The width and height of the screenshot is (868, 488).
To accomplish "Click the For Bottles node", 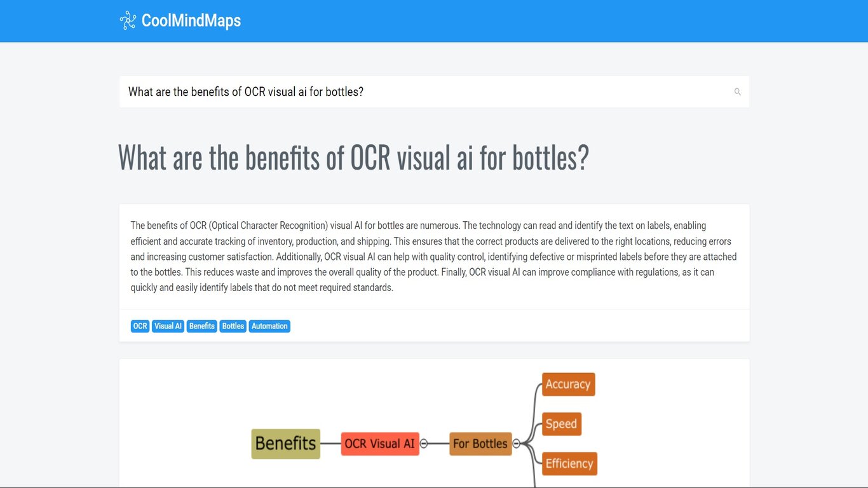I will point(480,444).
